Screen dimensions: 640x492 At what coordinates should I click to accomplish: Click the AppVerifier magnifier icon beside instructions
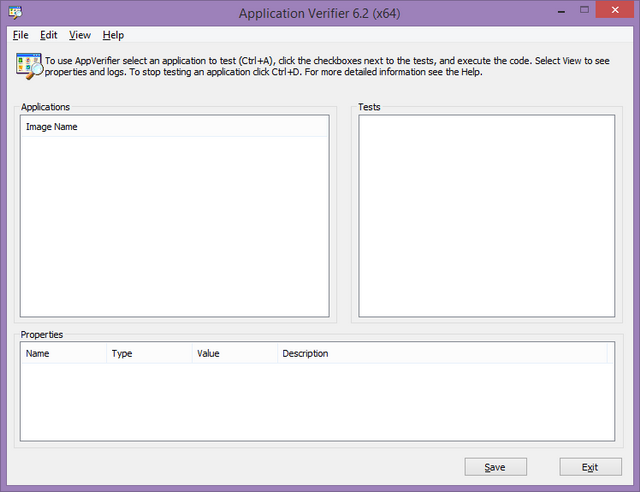click(x=29, y=66)
